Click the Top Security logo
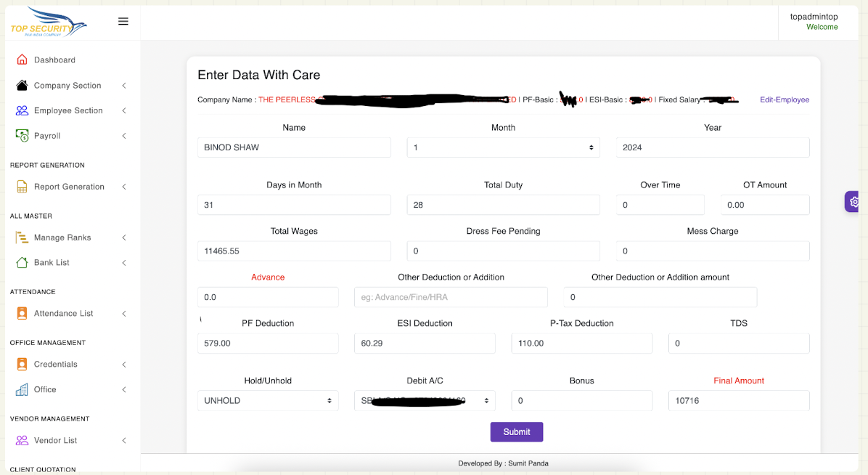 [x=48, y=23]
